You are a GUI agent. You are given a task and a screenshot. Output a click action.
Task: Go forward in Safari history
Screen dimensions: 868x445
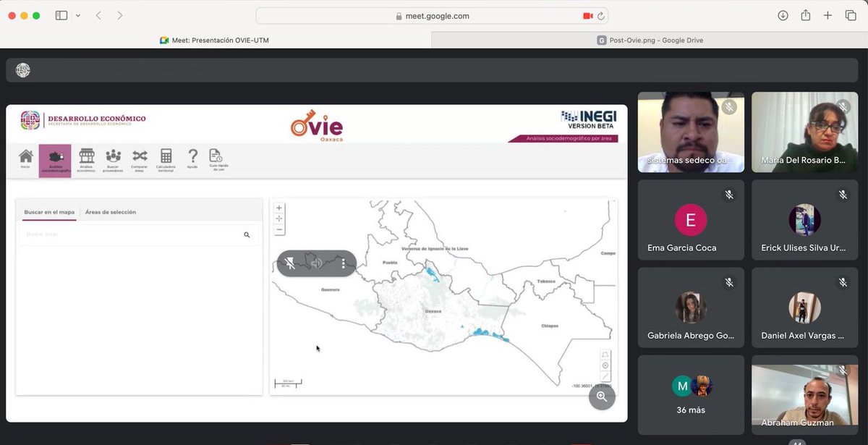coord(120,15)
